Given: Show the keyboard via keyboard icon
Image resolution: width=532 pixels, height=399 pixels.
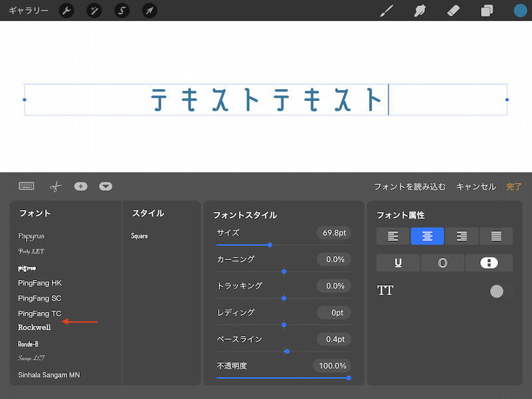Looking at the screenshot, I should click(x=27, y=186).
